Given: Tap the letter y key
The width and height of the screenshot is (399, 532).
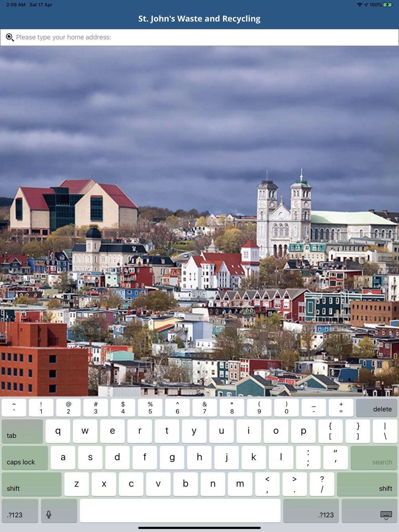Looking at the screenshot, I should (194, 431).
